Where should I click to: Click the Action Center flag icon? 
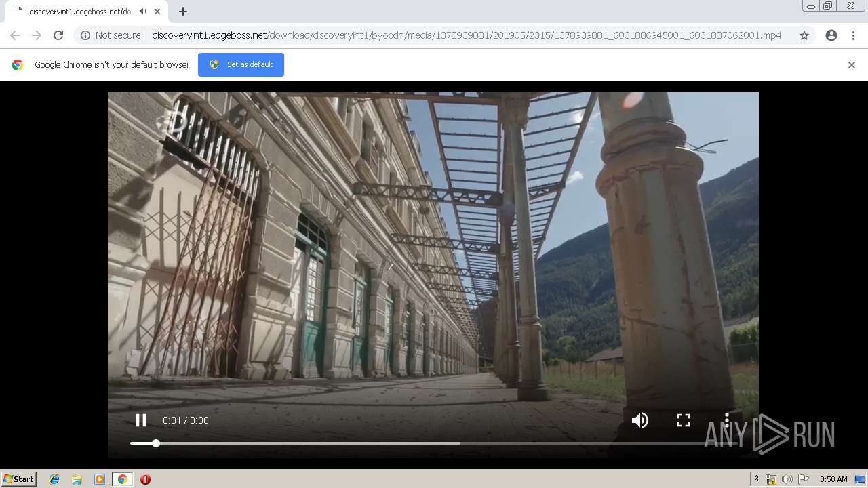(x=803, y=479)
